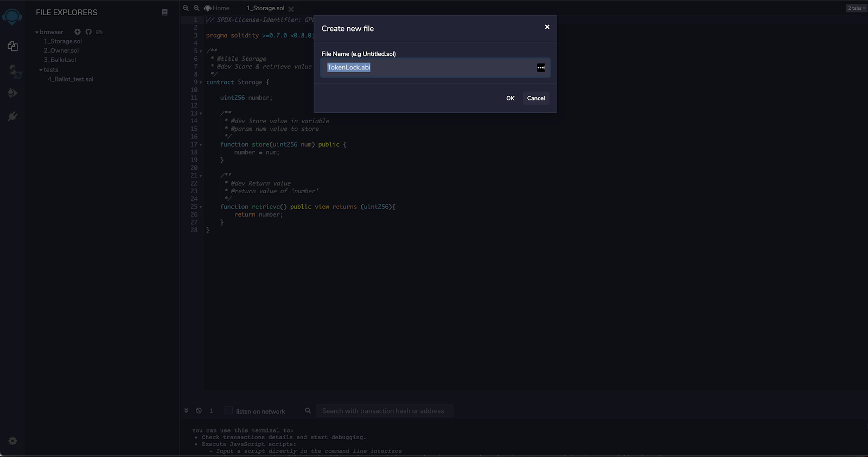868x457 pixels.
Task: Click the editor zoom in magnifier
Action: pyautogui.click(x=196, y=8)
